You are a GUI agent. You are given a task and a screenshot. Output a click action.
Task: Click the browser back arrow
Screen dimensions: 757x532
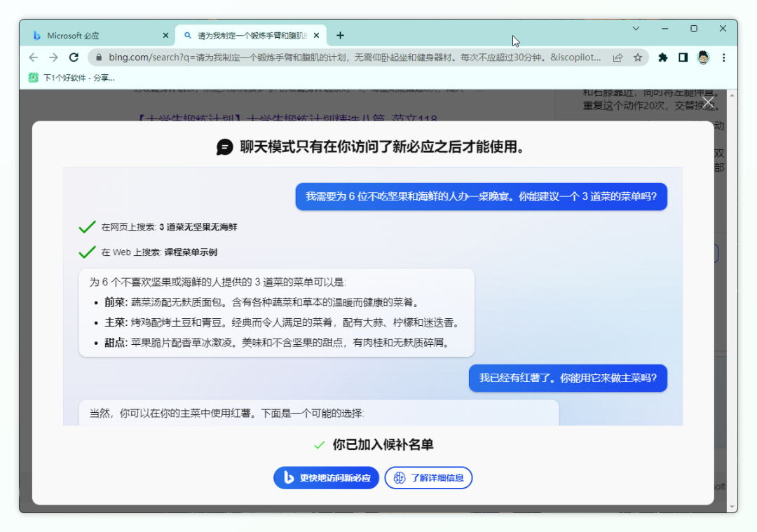pyautogui.click(x=34, y=57)
